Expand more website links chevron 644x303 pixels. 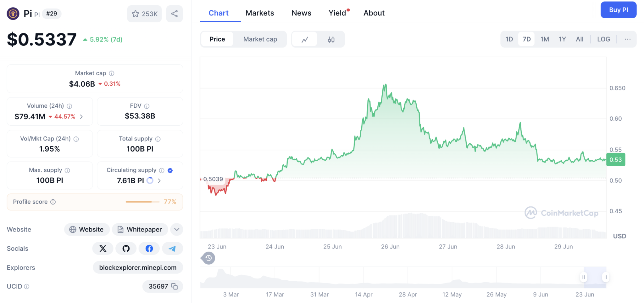pyautogui.click(x=177, y=229)
